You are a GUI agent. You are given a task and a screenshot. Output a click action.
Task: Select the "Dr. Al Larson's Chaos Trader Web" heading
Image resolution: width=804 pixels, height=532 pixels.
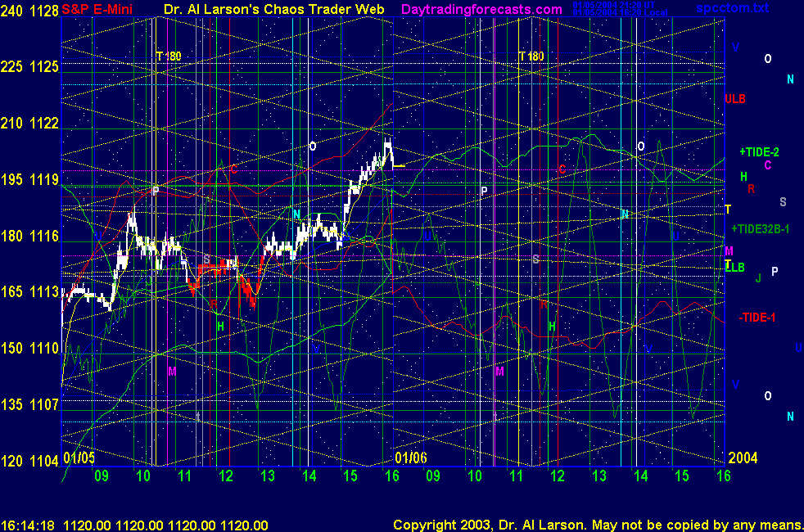click(x=273, y=9)
